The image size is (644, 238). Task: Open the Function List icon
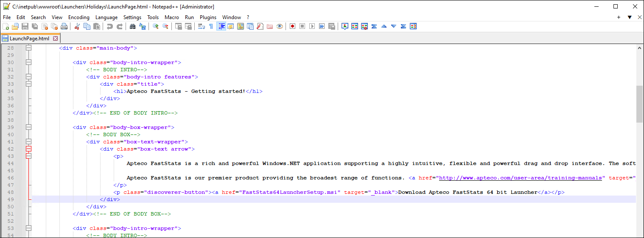tap(260, 26)
